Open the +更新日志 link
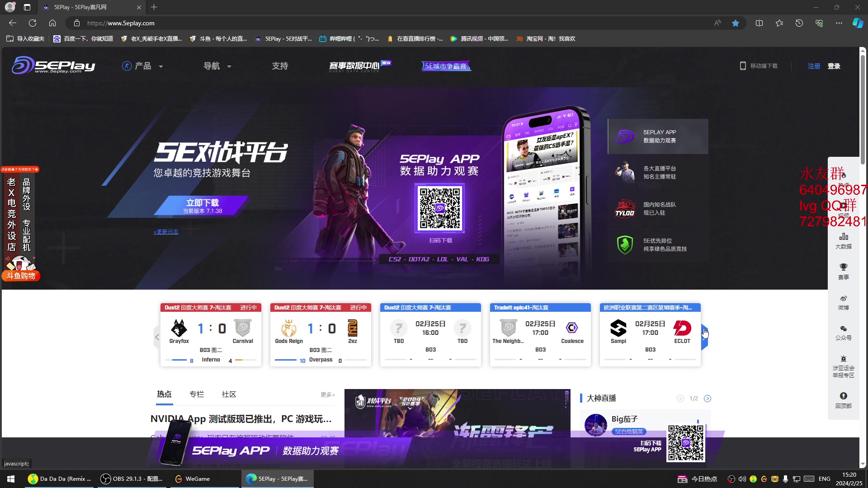This screenshot has height=488, width=868. pos(166,232)
